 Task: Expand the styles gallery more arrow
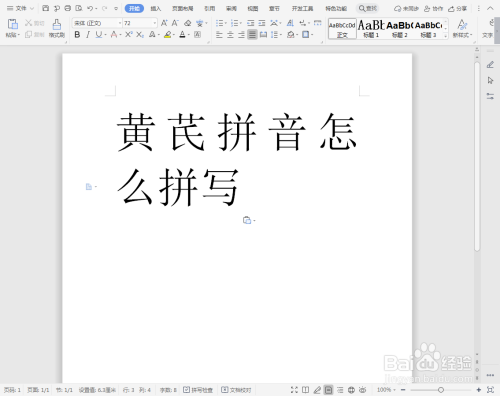pos(446,36)
